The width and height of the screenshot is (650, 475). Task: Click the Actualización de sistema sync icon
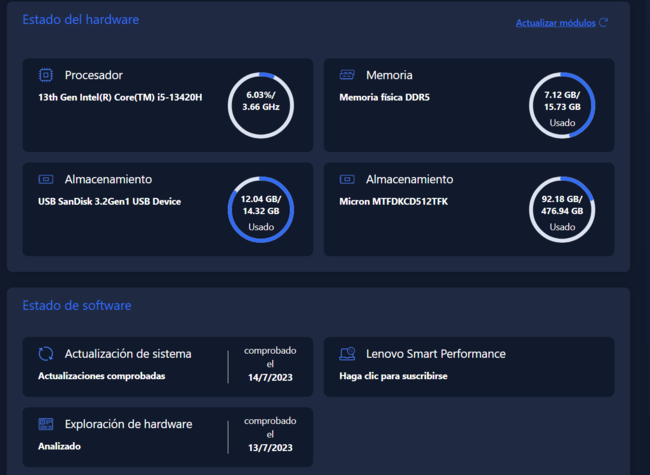pos(45,354)
